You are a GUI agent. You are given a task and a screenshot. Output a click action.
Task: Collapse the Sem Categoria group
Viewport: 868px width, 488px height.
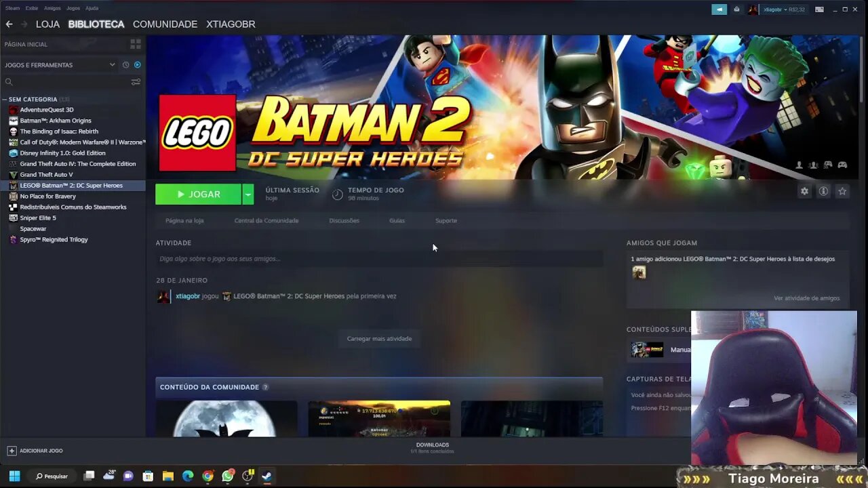(x=5, y=99)
